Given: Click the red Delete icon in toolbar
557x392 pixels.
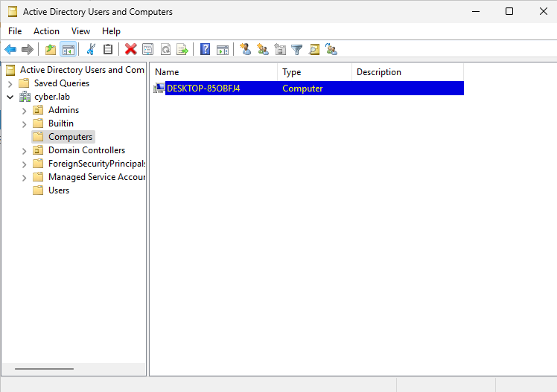Looking at the screenshot, I should pyautogui.click(x=131, y=50).
